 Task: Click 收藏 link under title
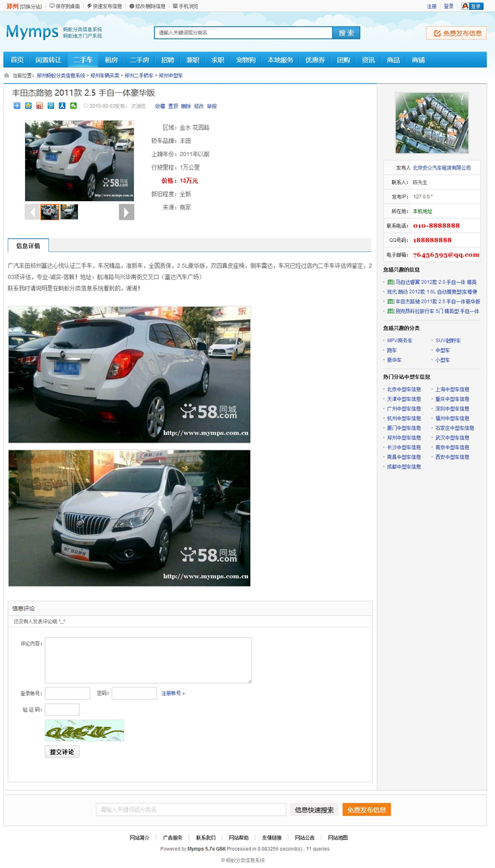[160, 106]
